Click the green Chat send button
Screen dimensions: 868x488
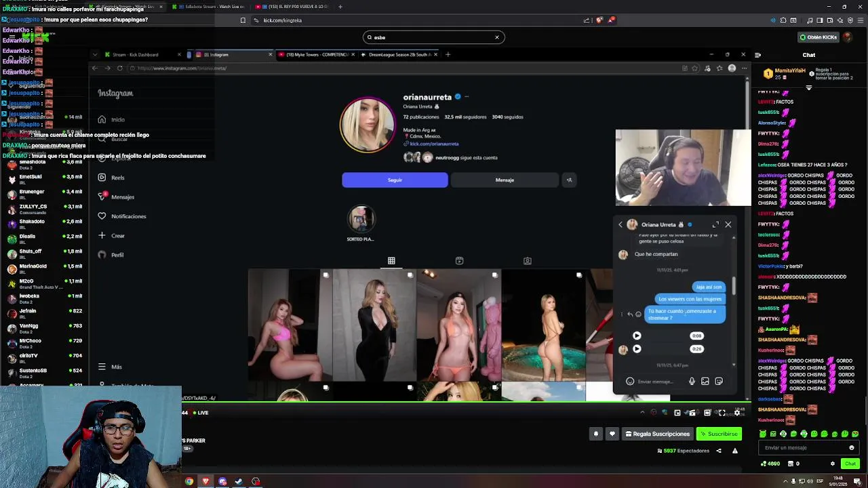click(850, 464)
